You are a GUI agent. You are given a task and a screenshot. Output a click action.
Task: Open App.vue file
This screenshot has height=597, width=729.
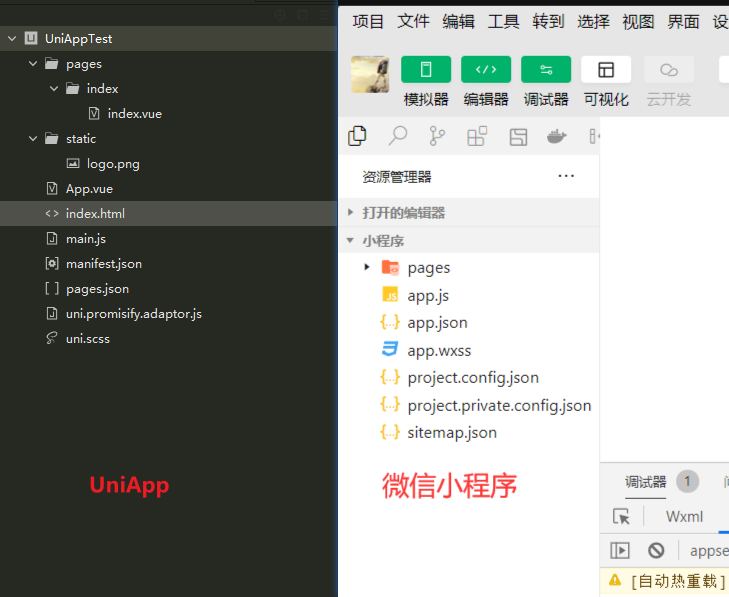coord(89,189)
